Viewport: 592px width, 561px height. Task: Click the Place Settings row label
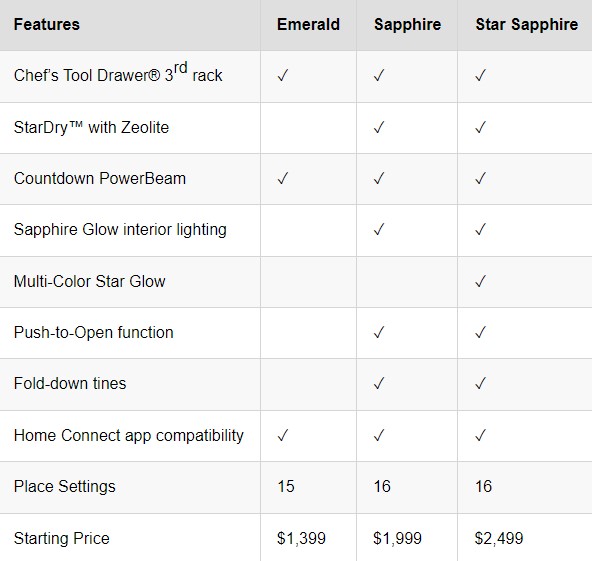(x=65, y=487)
